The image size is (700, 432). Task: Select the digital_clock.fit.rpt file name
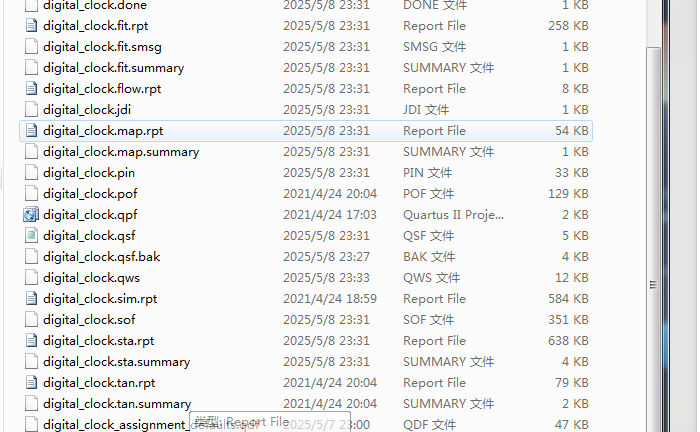point(96,26)
